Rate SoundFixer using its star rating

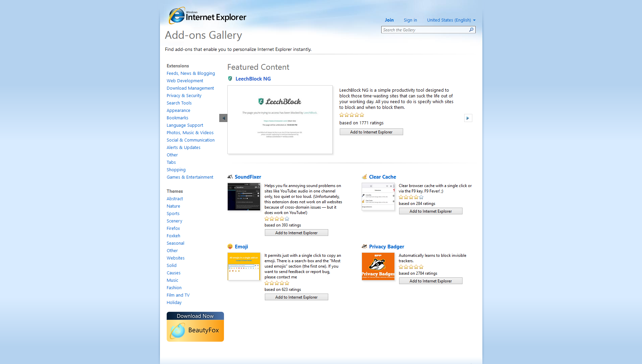pos(277,219)
